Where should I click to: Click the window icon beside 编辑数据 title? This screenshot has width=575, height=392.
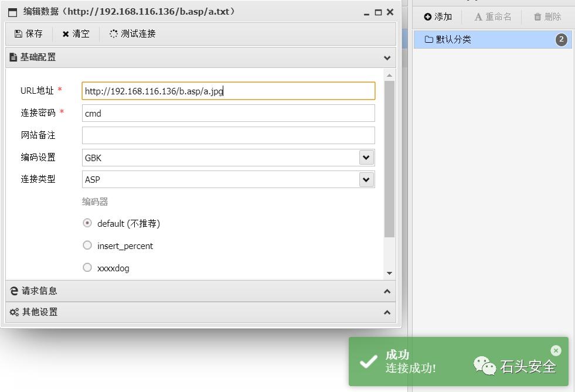(x=12, y=12)
